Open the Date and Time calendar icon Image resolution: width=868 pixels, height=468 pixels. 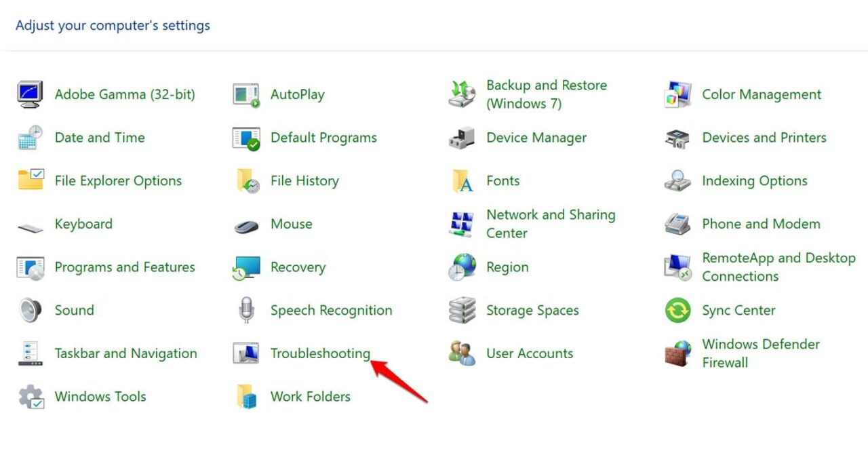coord(31,138)
